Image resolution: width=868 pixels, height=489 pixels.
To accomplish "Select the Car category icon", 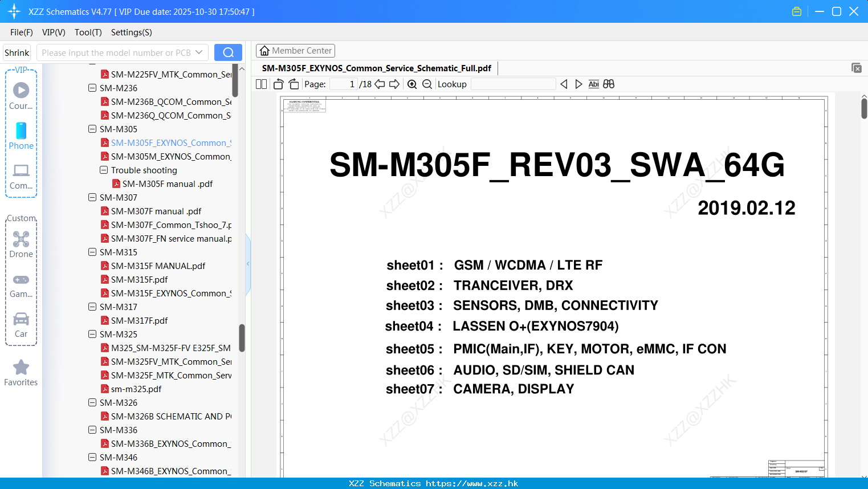I will coord(21,319).
